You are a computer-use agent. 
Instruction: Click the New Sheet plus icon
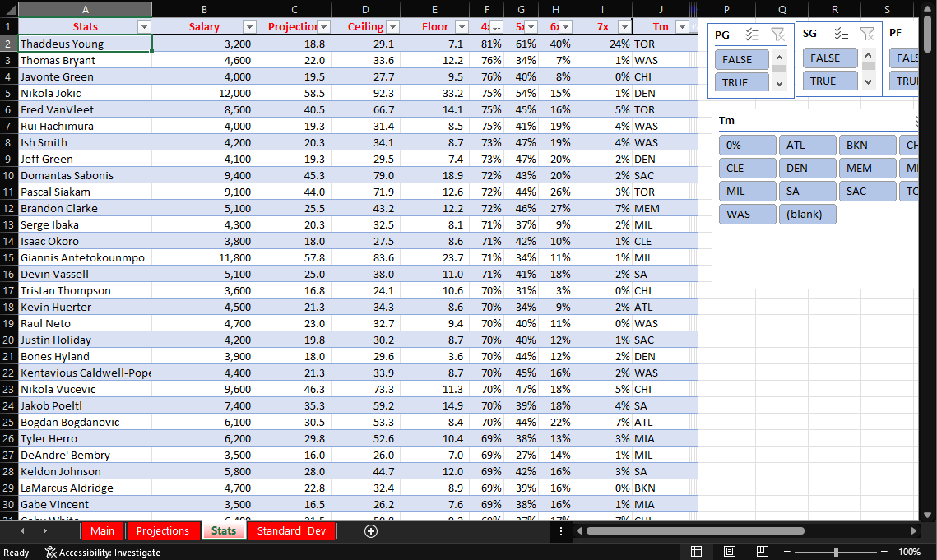click(371, 531)
